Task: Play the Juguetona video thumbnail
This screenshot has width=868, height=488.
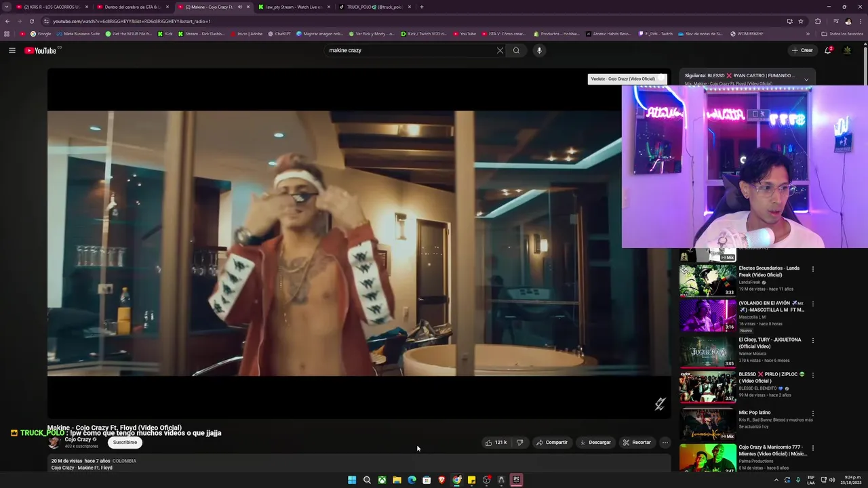Action: (707, 352)
